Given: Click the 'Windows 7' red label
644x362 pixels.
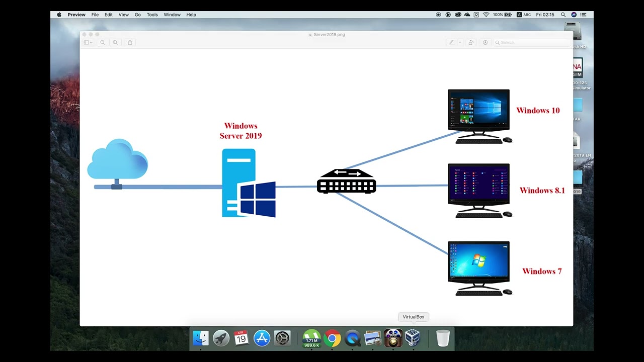Looking at the screenshot, I should (542, 271).
